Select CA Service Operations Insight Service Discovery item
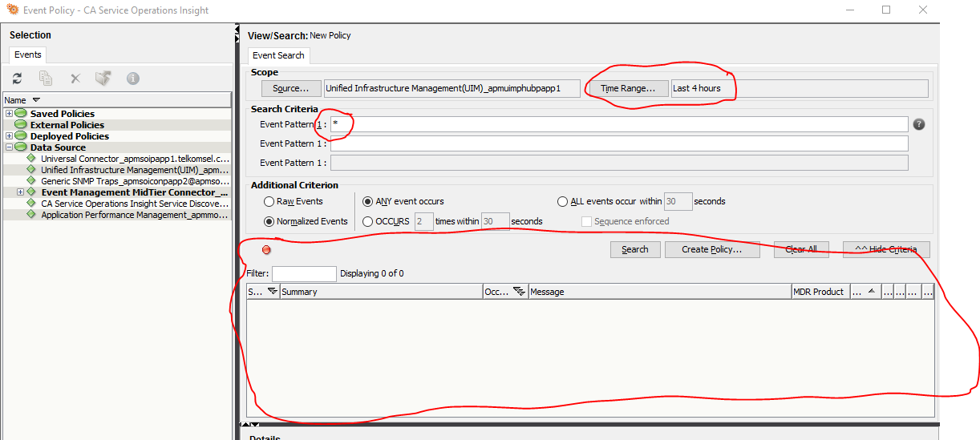Image resolution: width=980 pixels, height=440 pixels. [135, 204]
